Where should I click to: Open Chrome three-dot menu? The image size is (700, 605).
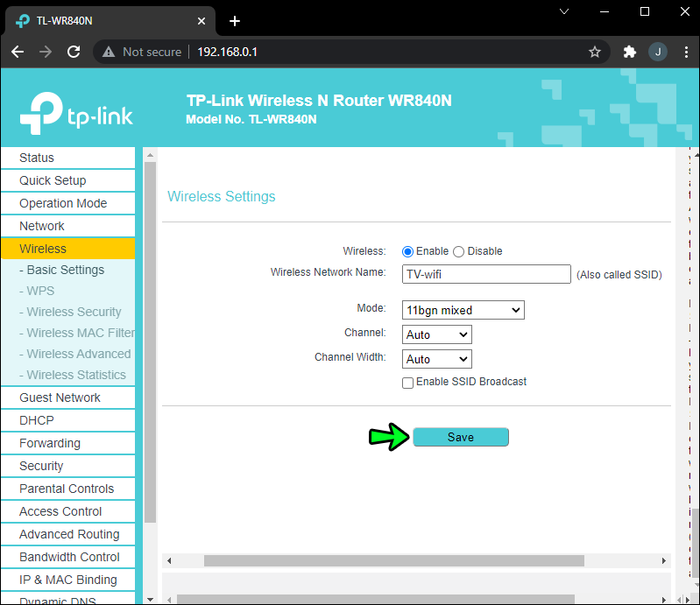(x=684, y=52)
